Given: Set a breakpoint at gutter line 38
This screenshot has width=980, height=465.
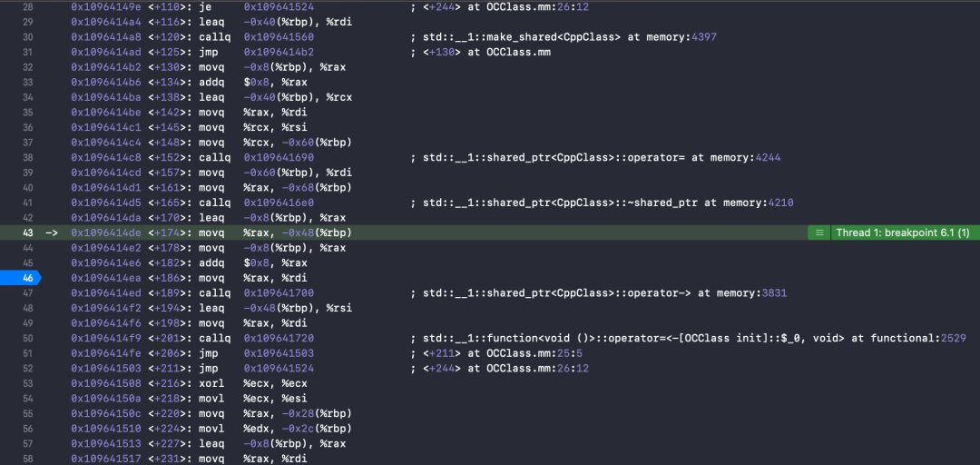Looking at the screenshot, I should [x=28, y=157].
